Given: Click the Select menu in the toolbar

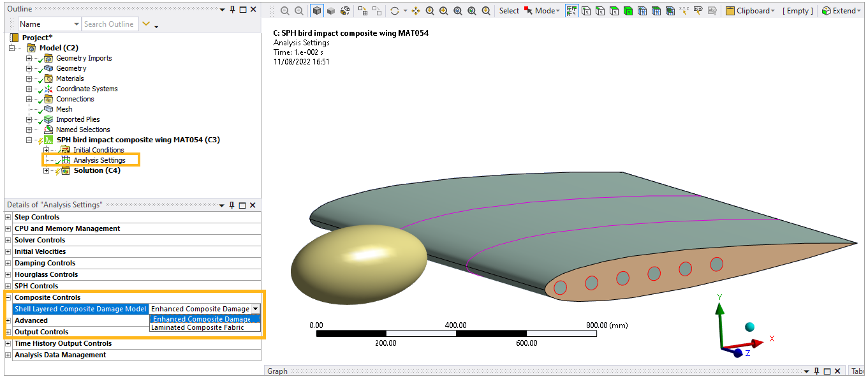Looking at the screenshot, I should coord(509,11).
